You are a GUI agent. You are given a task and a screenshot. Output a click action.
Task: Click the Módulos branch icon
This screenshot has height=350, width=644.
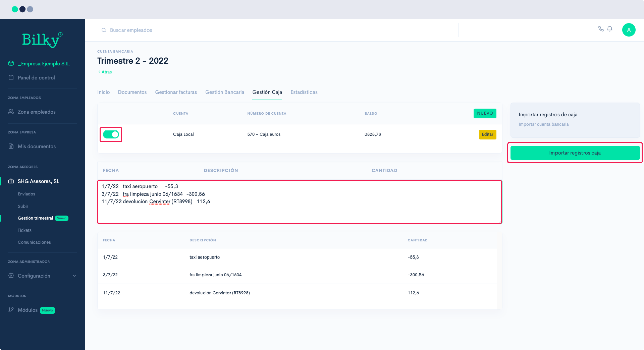[x=11, y=310]
